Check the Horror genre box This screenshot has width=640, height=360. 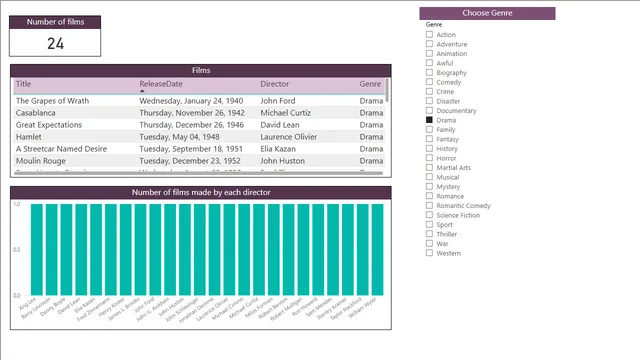429,158
